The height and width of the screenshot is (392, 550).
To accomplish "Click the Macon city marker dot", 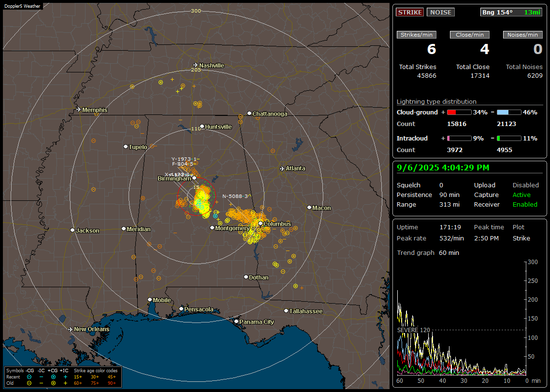I will pos(309,208).
